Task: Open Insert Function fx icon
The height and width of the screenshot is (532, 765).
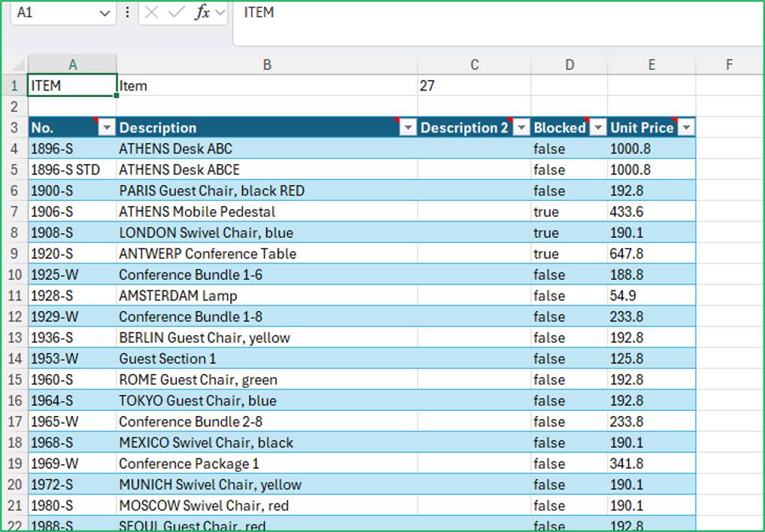Action: click(202, 13)
